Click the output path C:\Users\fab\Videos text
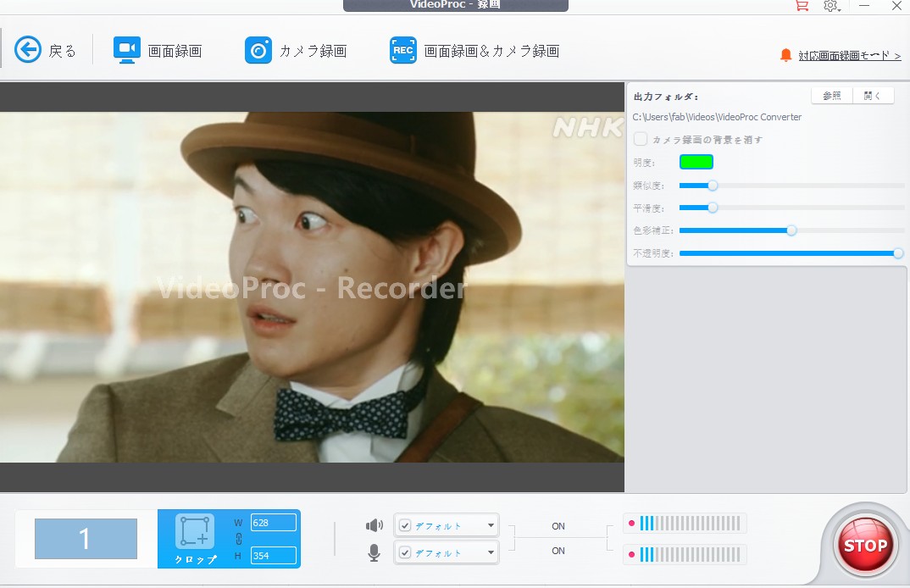This screenshot has width=910, height=588. point(717,117)
